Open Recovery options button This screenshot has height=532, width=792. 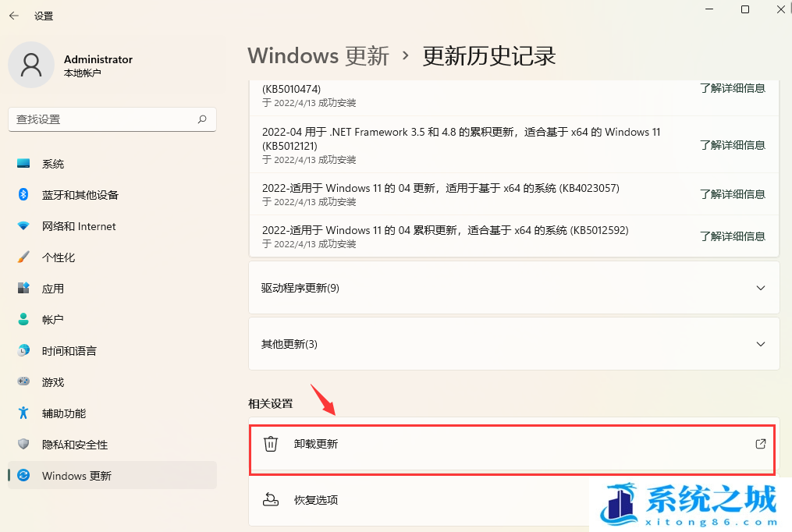pos(316,500)
